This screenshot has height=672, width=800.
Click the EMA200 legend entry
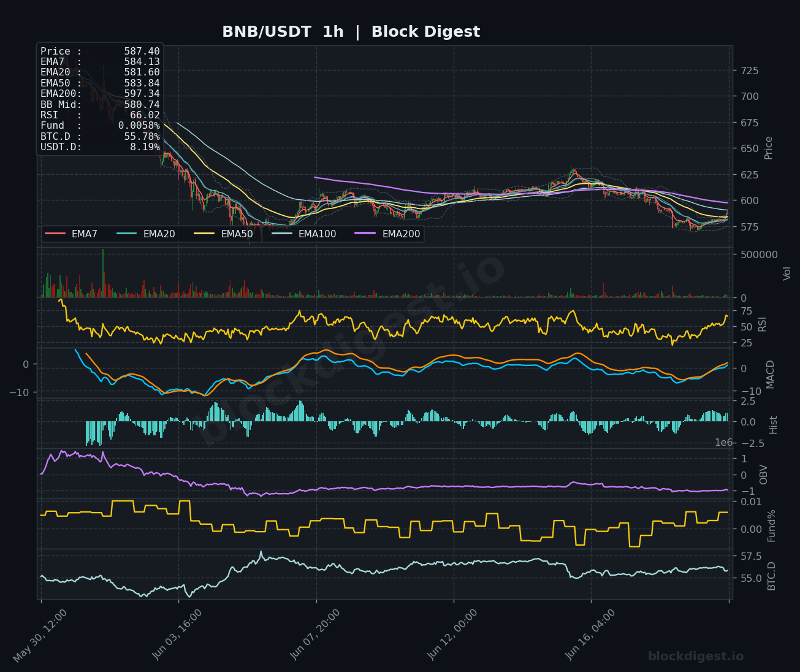coord(387,234)
